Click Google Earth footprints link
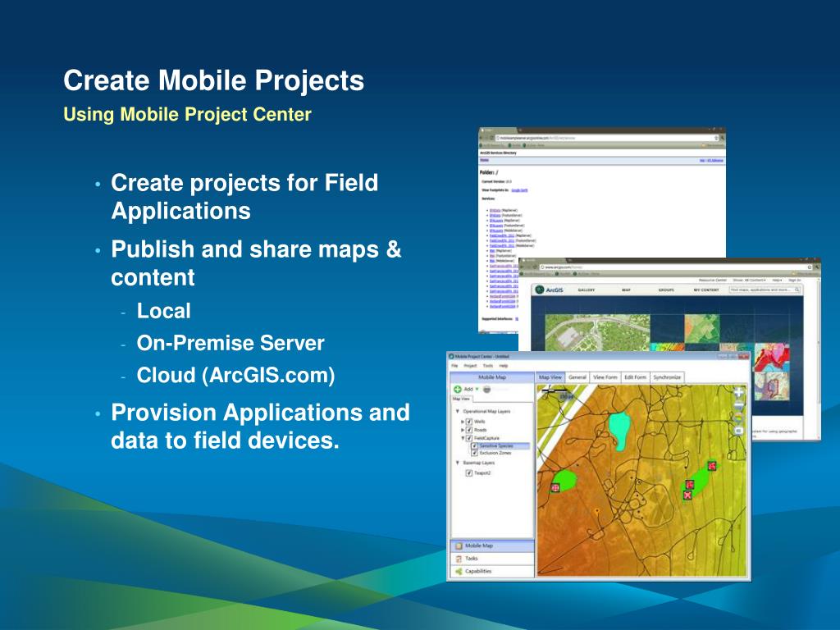The height and width of the screenshot is (630, 840). click(519, 190)
